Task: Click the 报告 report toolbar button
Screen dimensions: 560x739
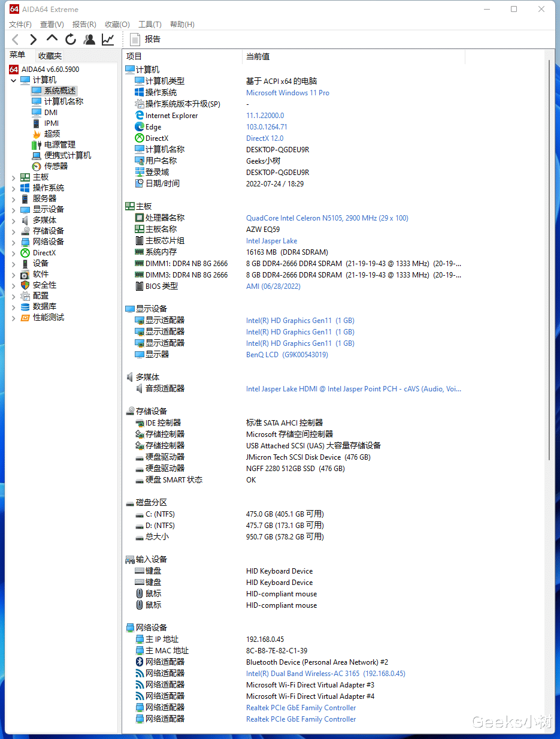Action: [145, 40]
